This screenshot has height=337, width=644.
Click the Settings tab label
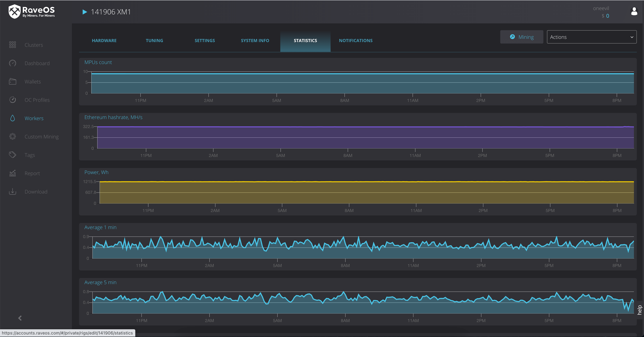[x=205, y=40]
